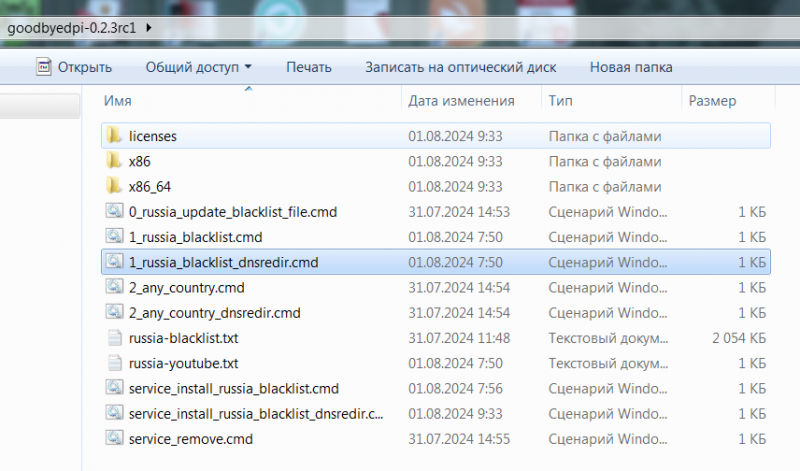
Task: Sort by the Размер column header
Action: (712, 101)
